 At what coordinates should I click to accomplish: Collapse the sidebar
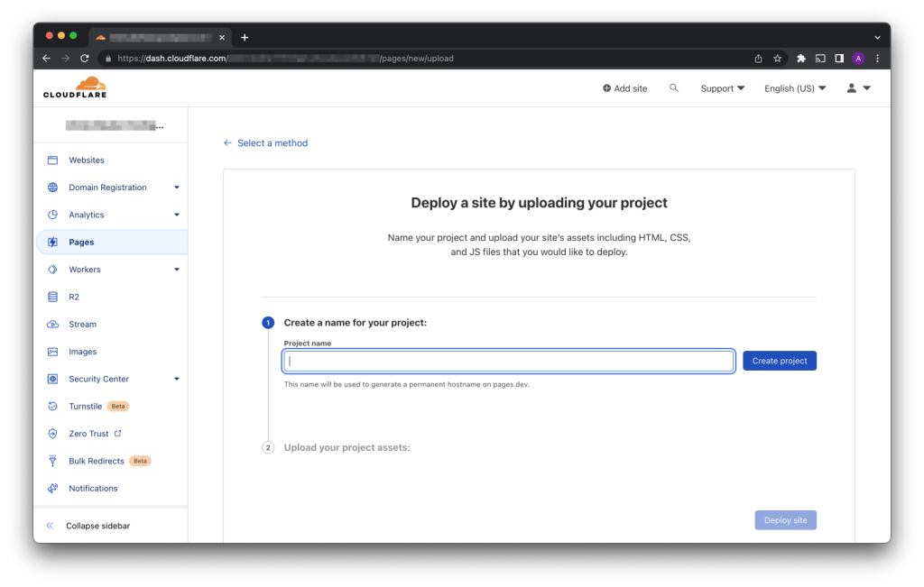(97, 526)
